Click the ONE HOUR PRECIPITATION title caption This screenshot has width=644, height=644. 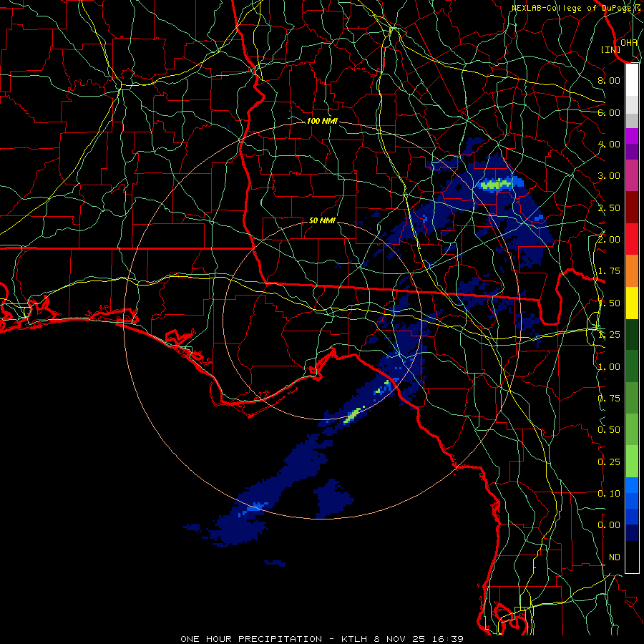tap(322, 639)
